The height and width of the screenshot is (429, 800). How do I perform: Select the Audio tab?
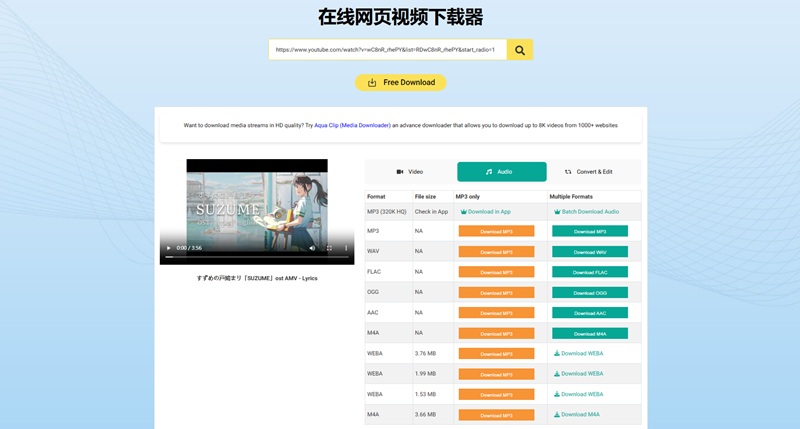point(502,172)
